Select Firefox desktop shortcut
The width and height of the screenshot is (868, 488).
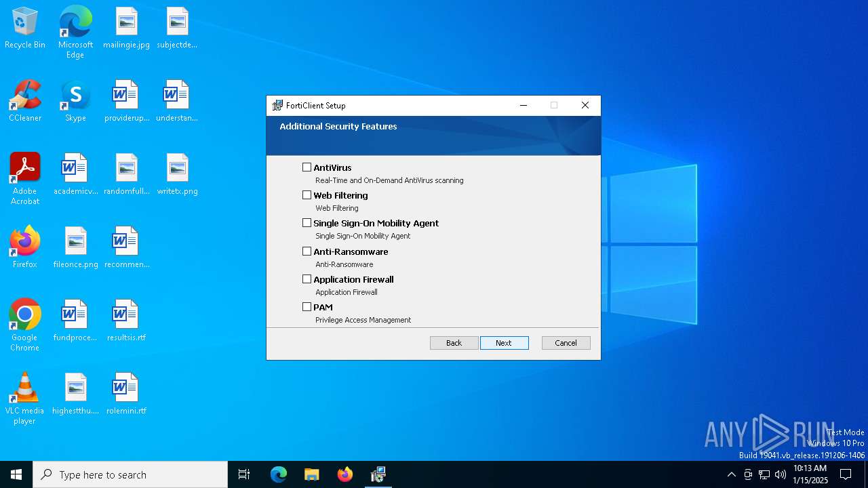pyautogui.click(x=25, y=247)
